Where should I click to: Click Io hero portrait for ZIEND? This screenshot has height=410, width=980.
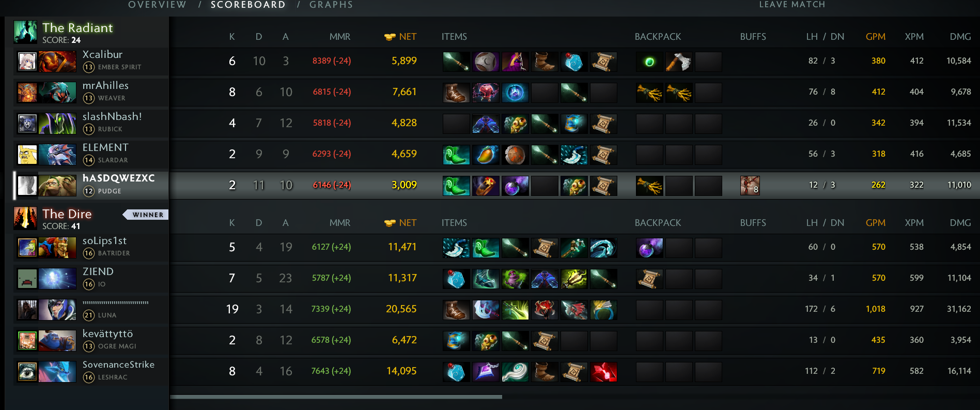(57, 279)
